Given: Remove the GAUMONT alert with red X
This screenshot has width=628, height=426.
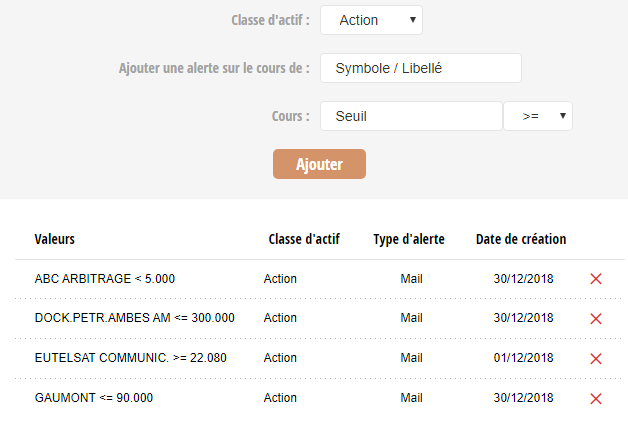Looking at the screenshot, I should pos(596,399).
